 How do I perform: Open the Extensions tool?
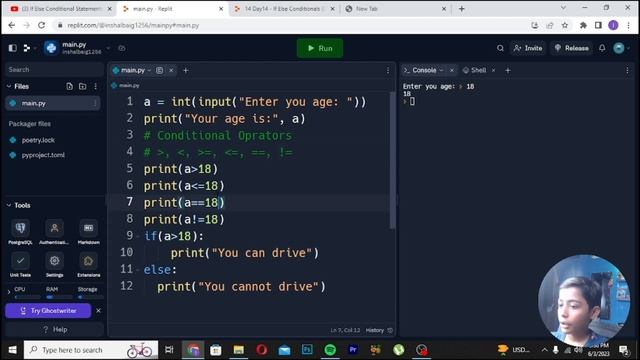pos(89,264)
